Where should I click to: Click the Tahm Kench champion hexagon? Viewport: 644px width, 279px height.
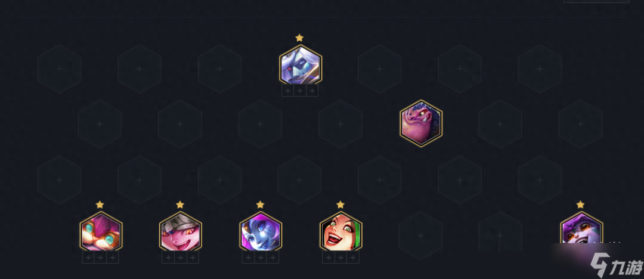click(x=421, y=123)
